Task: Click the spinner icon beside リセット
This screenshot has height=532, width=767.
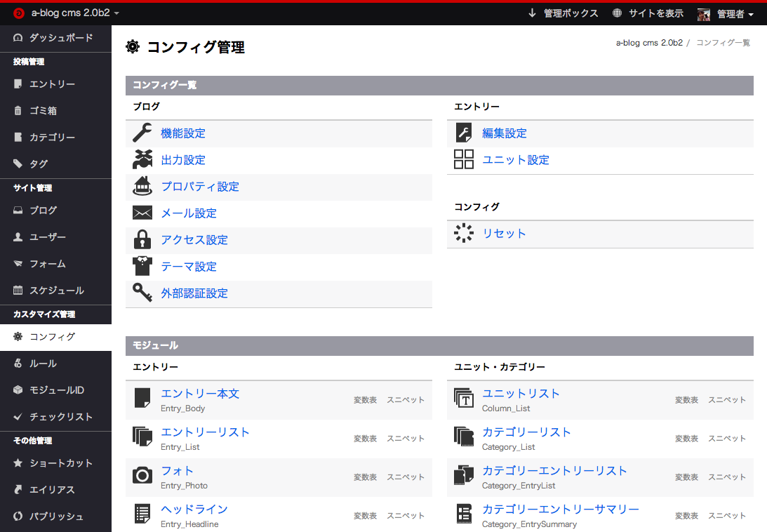Action: (464, 234)
